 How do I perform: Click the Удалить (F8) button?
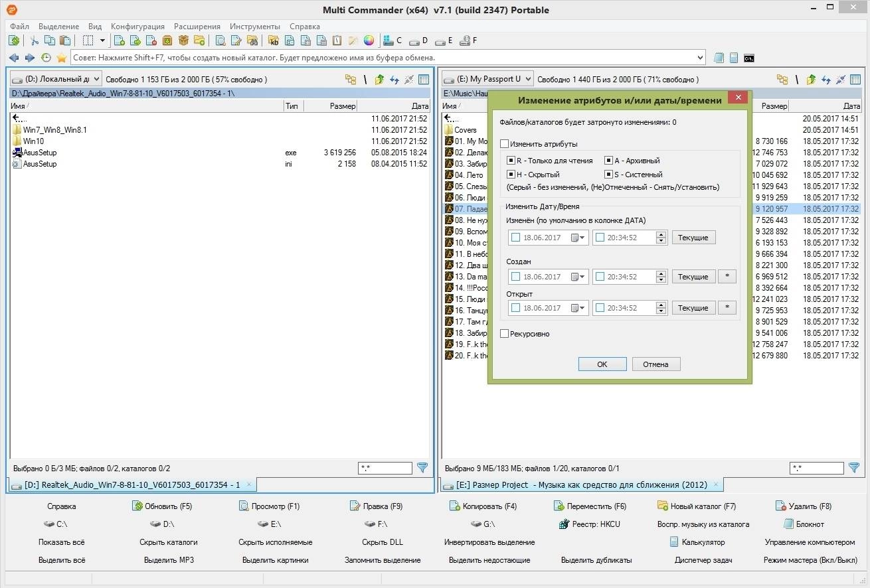click(804, 506)
